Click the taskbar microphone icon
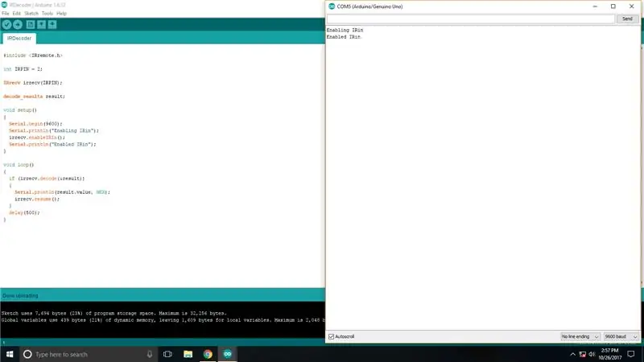The image size is (644, 362). point(150,354)
